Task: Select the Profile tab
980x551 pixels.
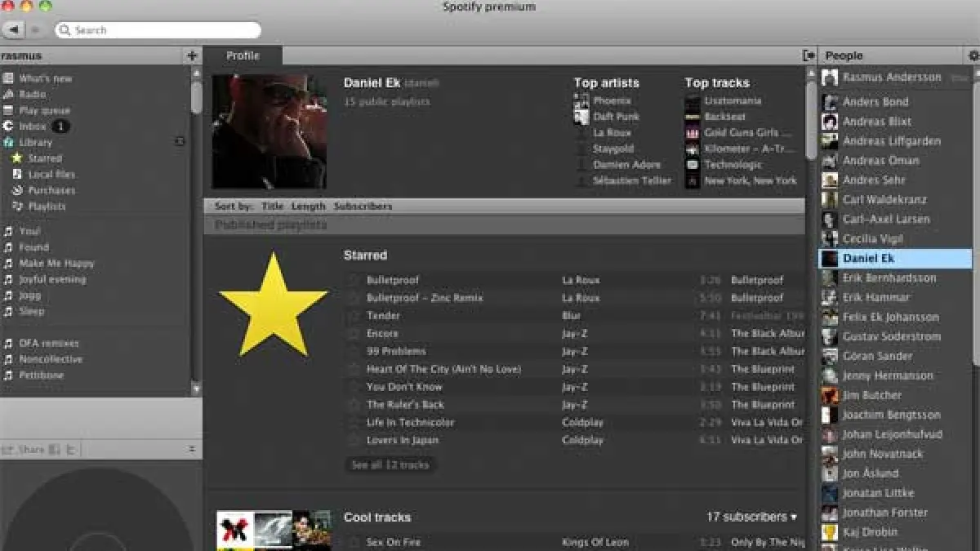Action: [x=243, y=56]
